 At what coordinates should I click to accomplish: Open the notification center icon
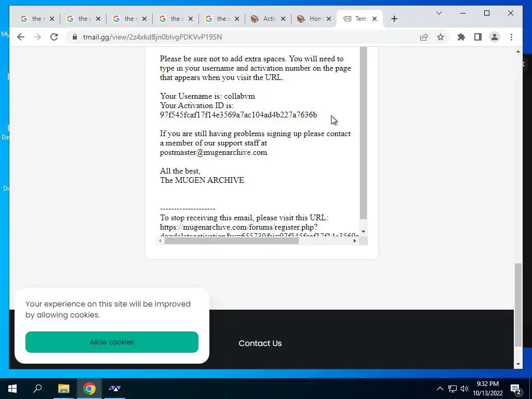coord(516,389)
